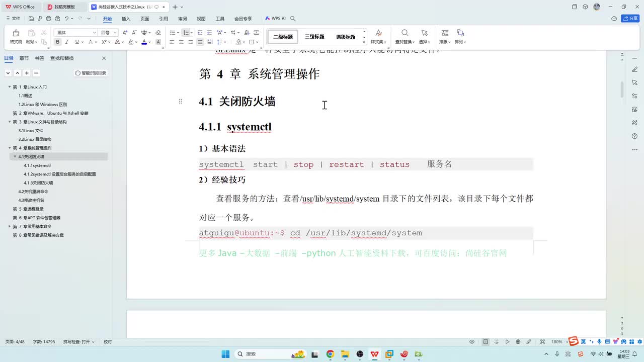Viewport: 644px width, 362px height.
Task: Click the Format Painter (格式刷) icon
Action: coord(16,33)
